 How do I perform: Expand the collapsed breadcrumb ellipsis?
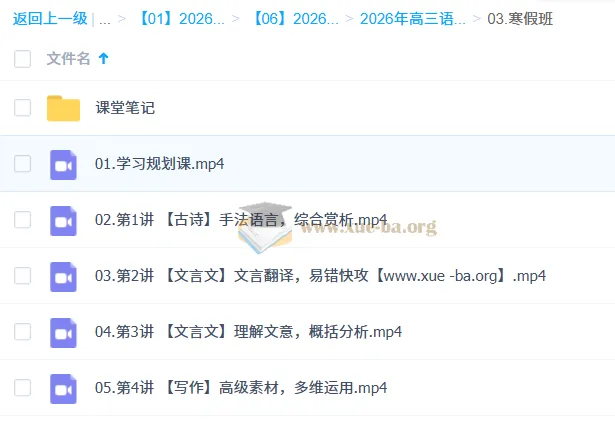[x=105, y=19]
